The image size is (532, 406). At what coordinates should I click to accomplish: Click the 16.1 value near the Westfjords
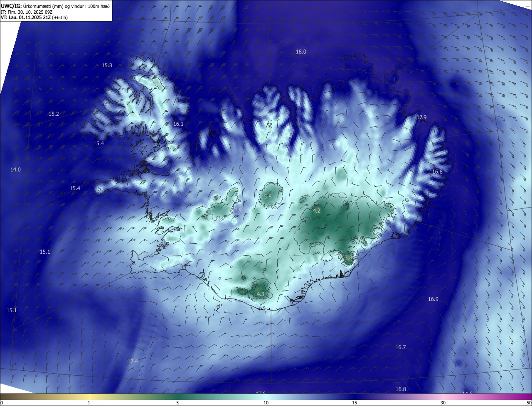[178, 124]
